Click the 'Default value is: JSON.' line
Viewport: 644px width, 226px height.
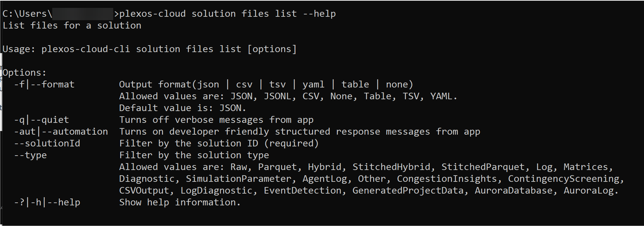(183, 108)
